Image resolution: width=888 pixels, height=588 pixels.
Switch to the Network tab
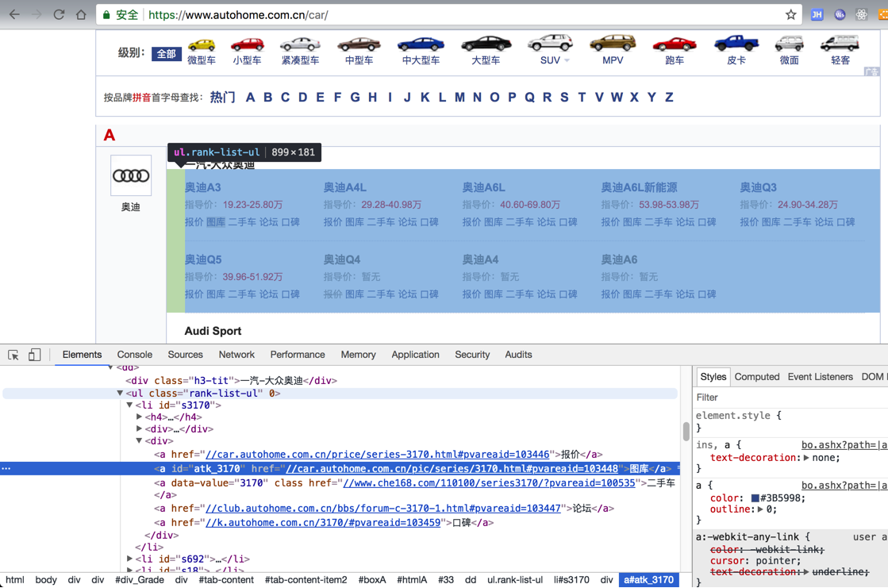pos(236,355)
